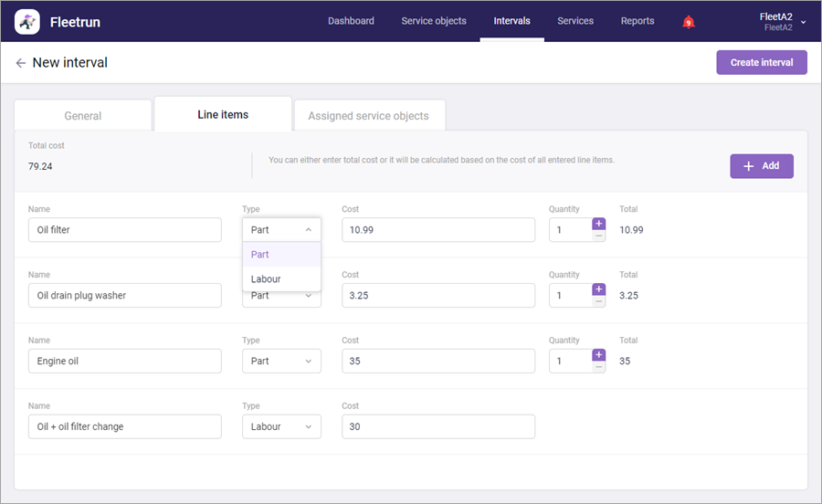Expand the FleetA2 account menu
The width and height of the screenshot is (822, 504).
click(x=803, y=22)
